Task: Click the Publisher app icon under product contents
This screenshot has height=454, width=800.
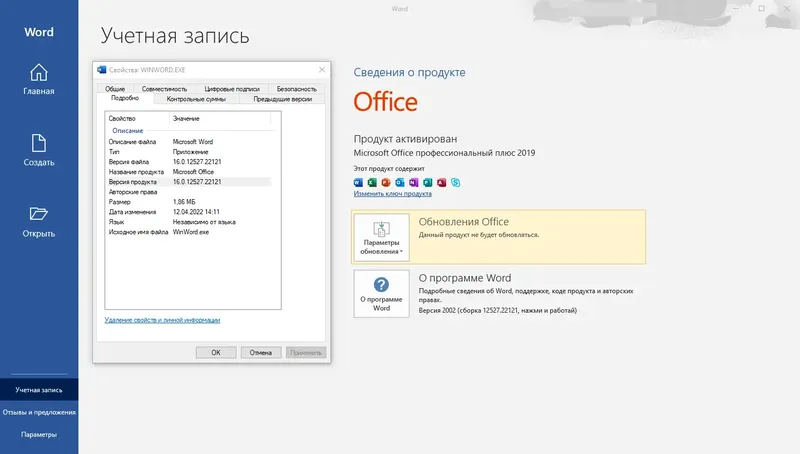Action: click(428, 183)
